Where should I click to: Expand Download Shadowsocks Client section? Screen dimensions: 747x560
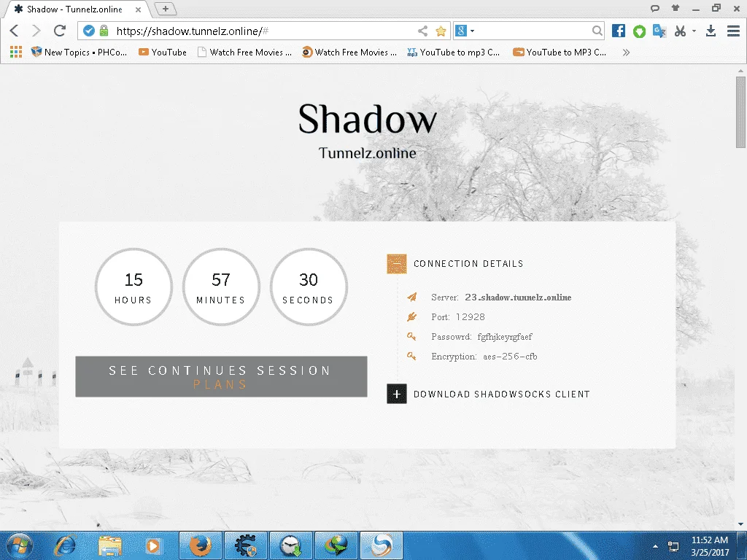(x=397, y=394)
